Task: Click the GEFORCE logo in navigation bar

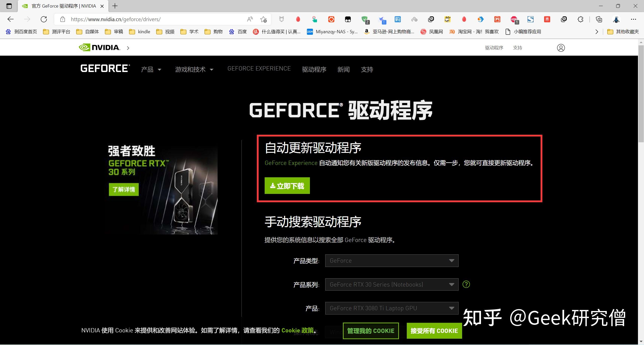Action: click(105, 68)
